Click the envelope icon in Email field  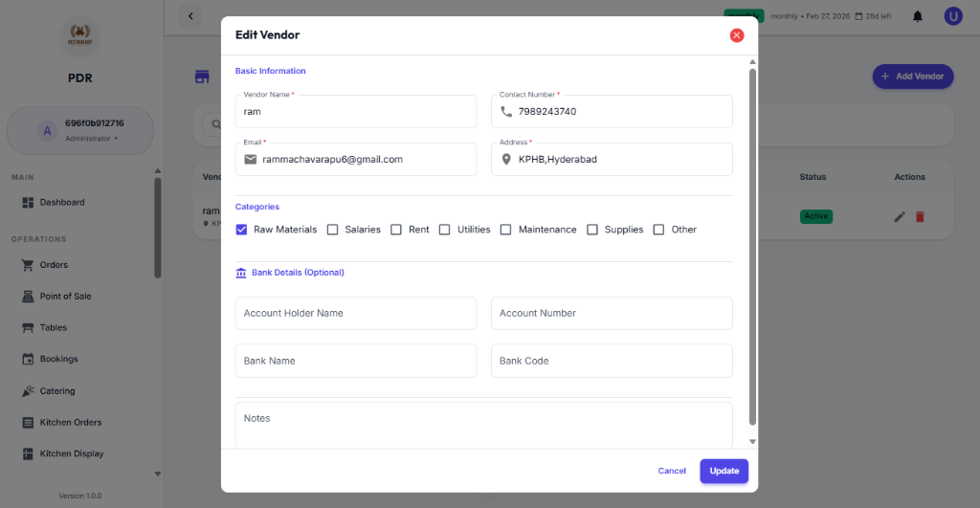pos(251,160)
